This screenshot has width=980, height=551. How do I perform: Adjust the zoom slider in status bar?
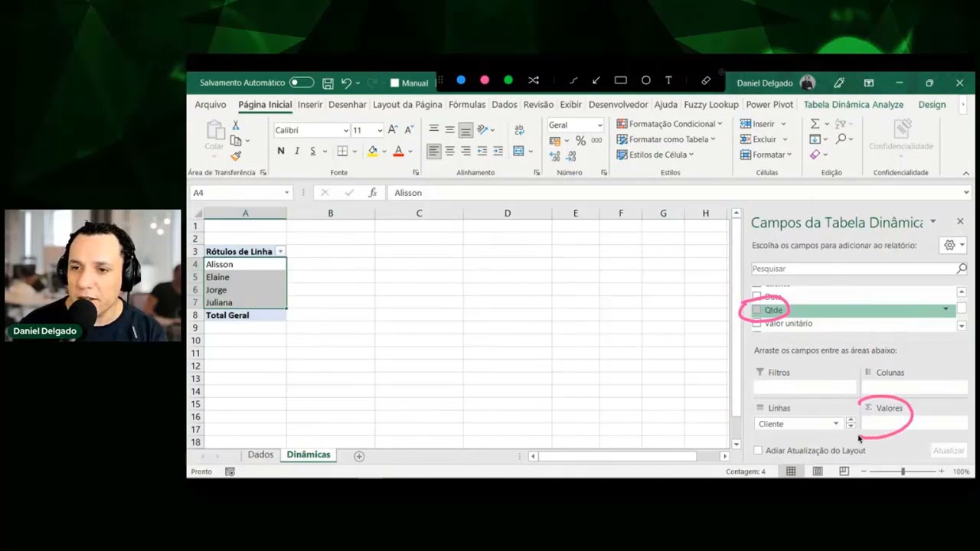point(903,471)
